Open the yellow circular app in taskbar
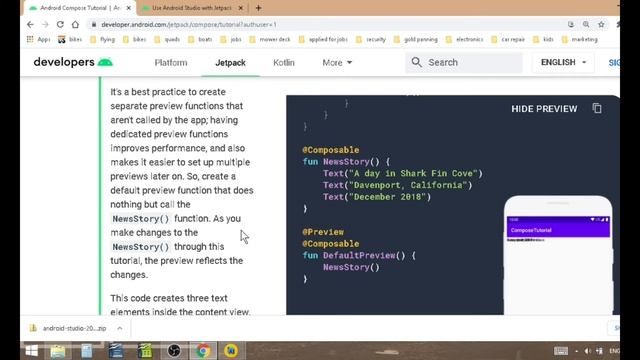Screen dimensions: 640x360 coord(231,351)
